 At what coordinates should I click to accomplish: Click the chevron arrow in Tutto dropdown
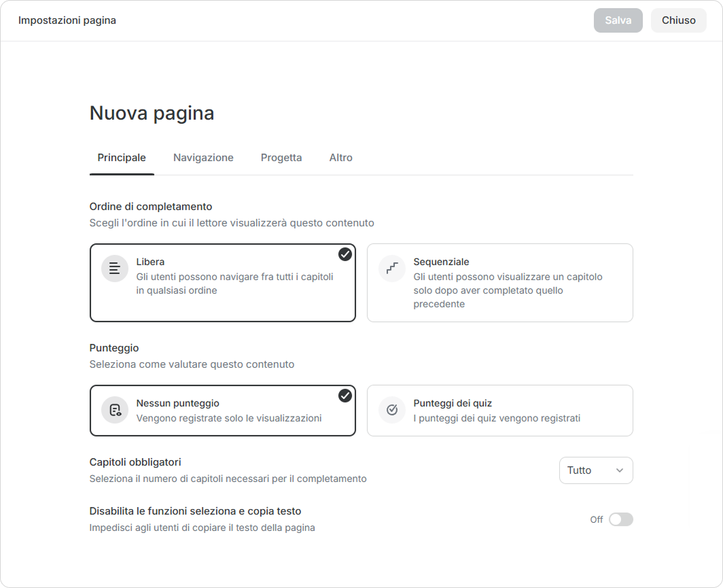point(619,470)
